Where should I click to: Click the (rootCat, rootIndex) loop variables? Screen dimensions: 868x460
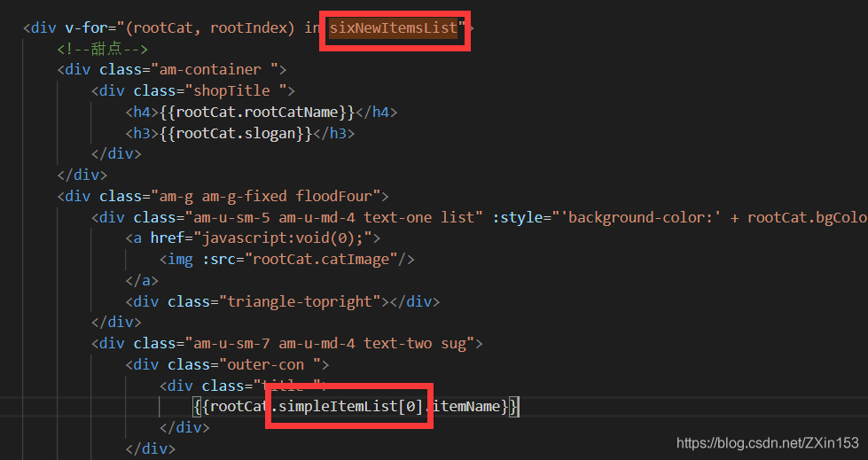pos(210,27)
